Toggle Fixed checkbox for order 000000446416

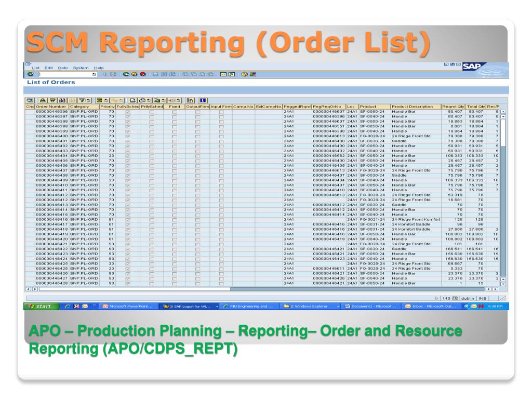175,220
